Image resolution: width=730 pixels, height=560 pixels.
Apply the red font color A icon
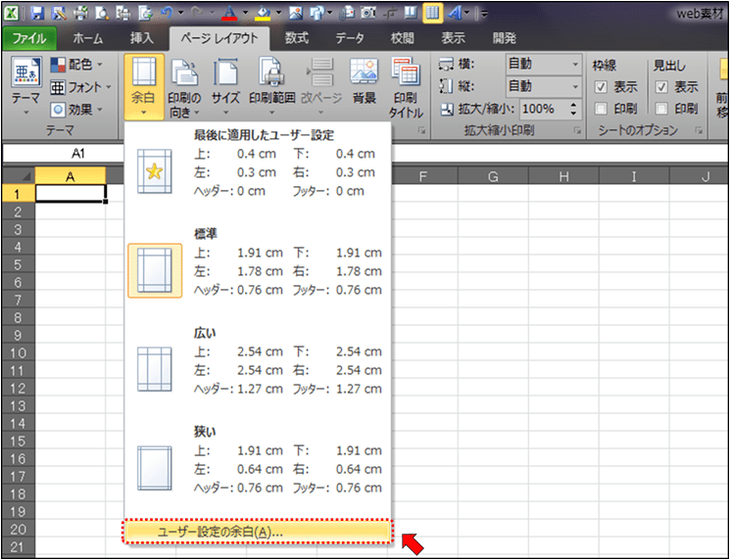tap(228, 14)
